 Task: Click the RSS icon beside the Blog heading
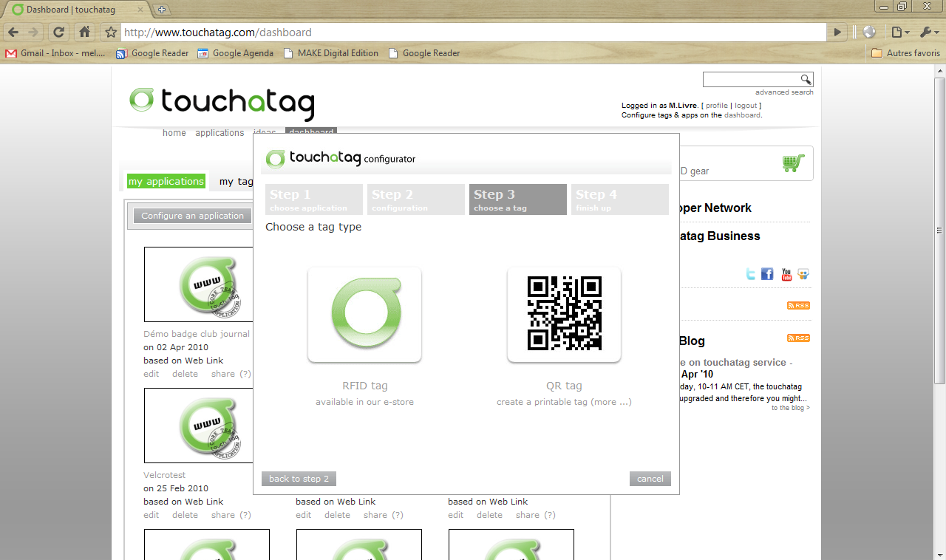pyautogui.click(x=798, y=338)
